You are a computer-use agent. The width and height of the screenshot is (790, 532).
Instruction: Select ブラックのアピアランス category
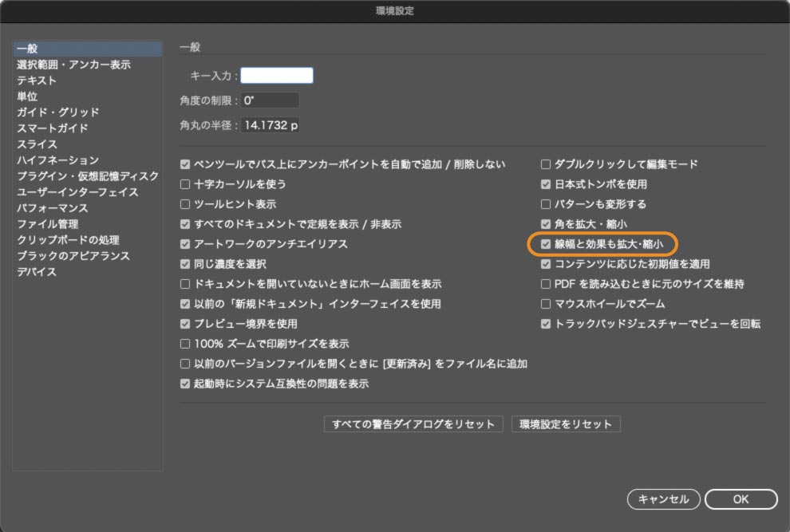coord(73,256)
